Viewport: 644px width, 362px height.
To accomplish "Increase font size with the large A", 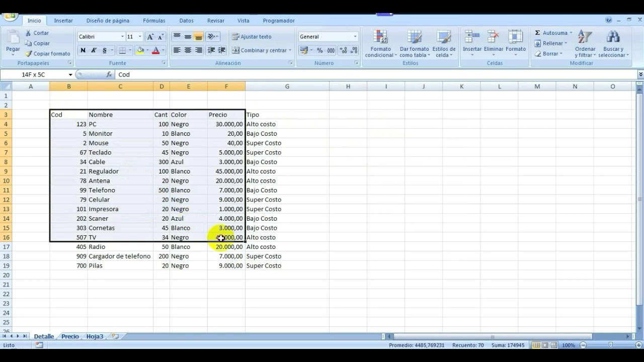I will coord(150,37).
